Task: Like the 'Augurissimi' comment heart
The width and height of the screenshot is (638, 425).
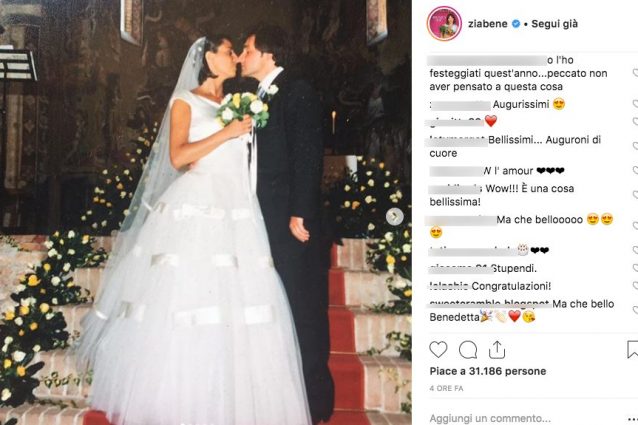Action: click(636, 104)
